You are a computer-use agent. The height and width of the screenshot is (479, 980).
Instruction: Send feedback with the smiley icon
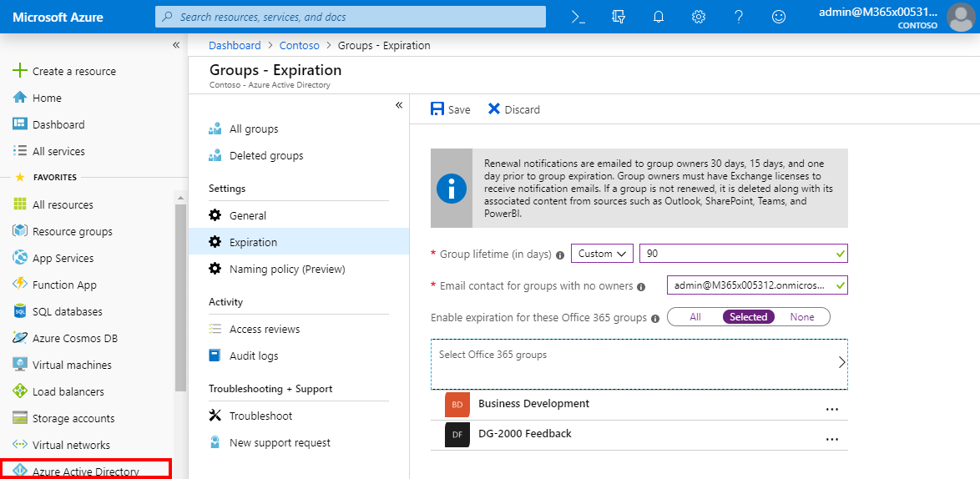coord(779,17)
